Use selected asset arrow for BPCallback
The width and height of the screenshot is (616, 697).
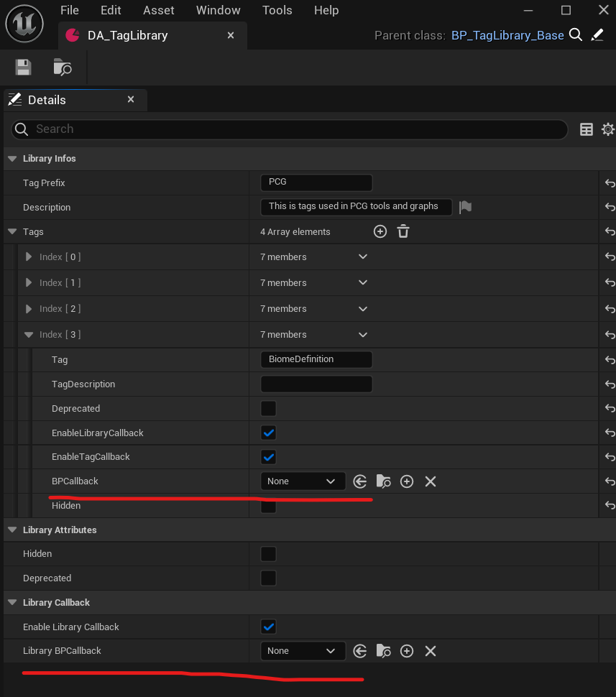click(x=360, y=481)
